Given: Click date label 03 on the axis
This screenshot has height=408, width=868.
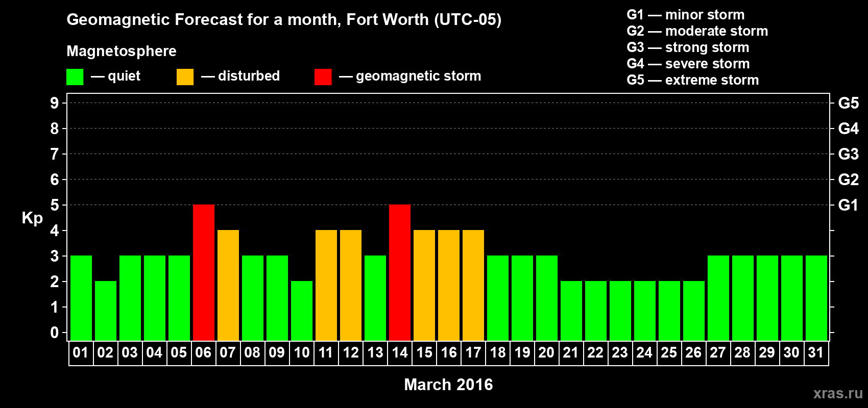Looking at the screenshot, I should [x=130, y=352].
